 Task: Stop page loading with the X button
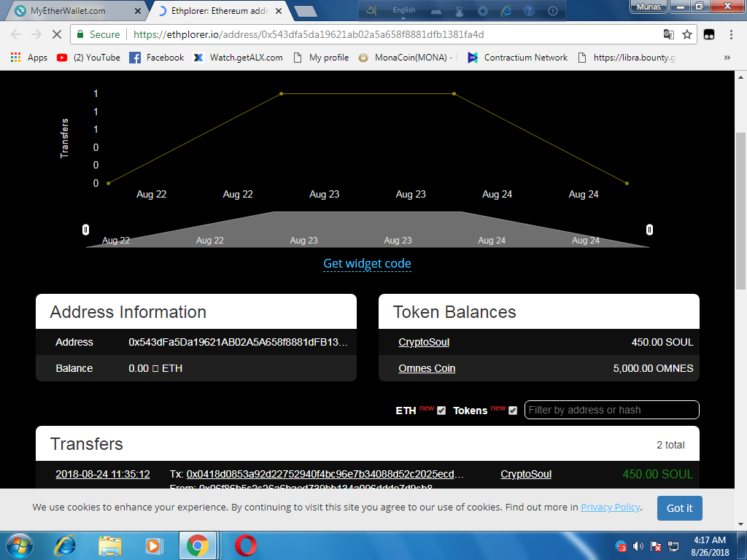click(x=56, y=34)
